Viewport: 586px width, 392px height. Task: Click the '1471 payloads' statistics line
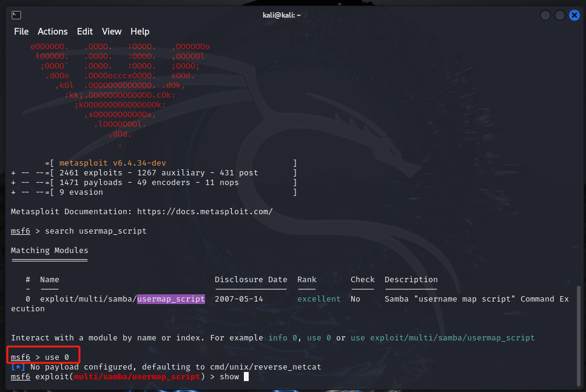point(149,183)
